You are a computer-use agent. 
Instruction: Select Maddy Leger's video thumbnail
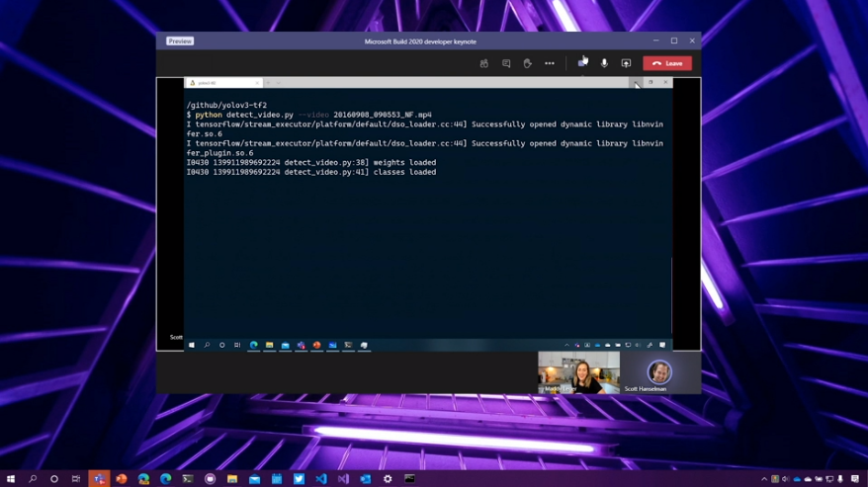578,372
